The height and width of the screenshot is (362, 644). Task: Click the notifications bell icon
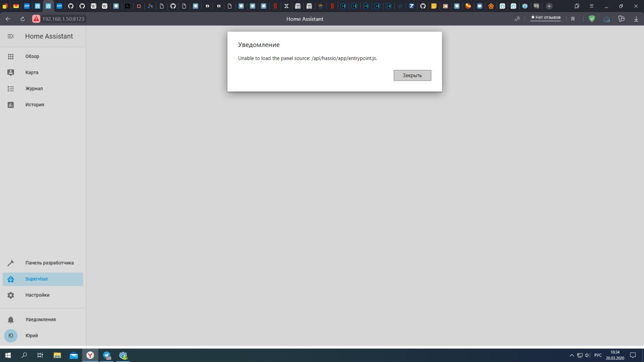(11, 319)
